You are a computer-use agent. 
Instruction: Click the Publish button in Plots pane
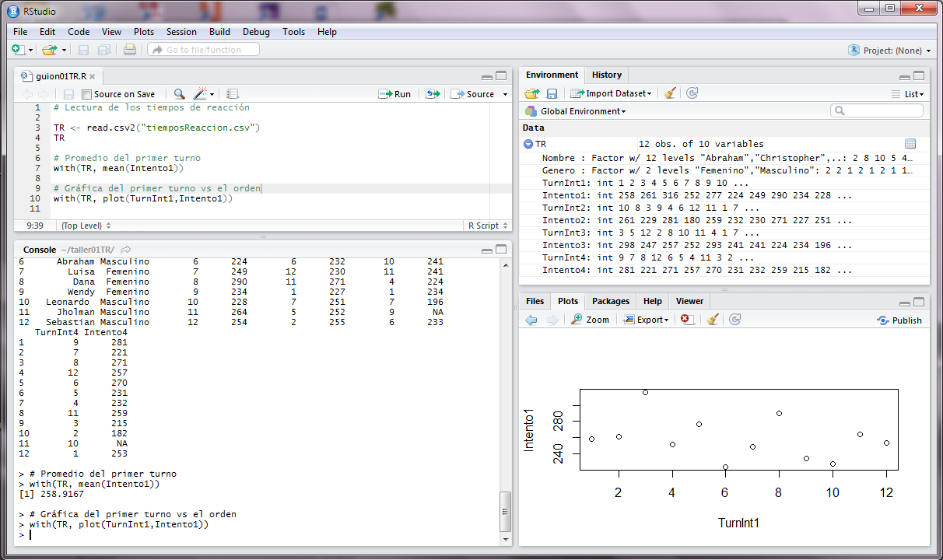pos(899,320)
